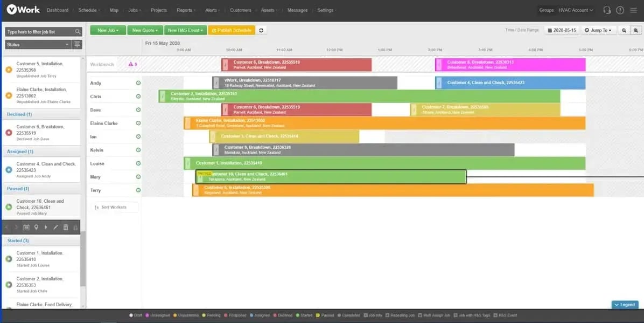The height and width of the screenshot is (323, 644).
Task: Open the Reports menu
Action: click(x=186, y=10)
